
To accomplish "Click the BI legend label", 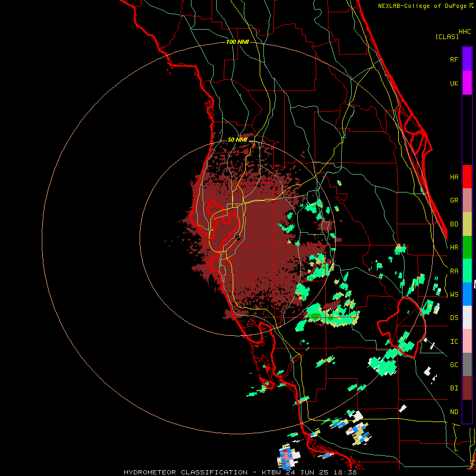I will [x=454, y=388].
